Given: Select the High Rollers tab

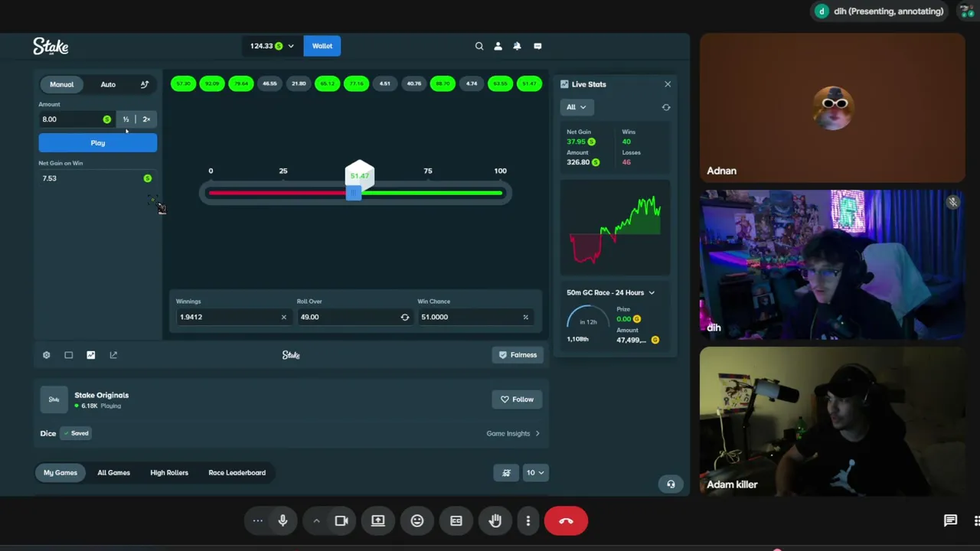Looking at the screenshot, I should [169, 473].
